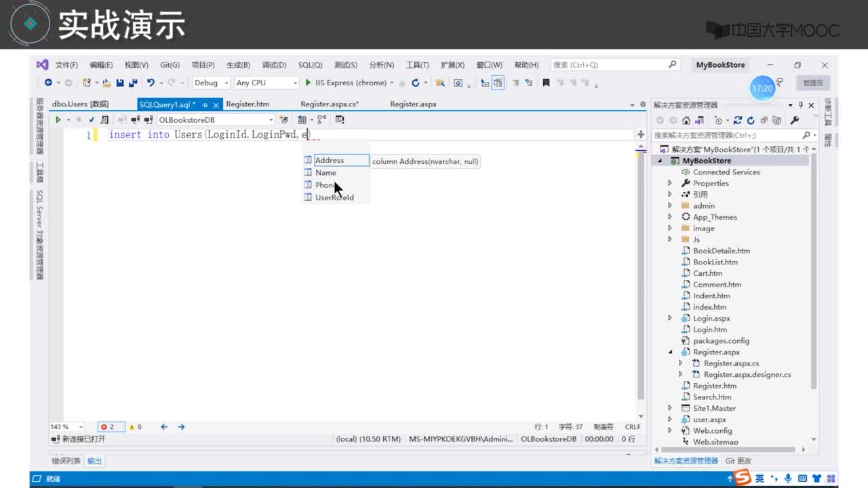Click the Visual Studio logo icon
Image resolution: width=868 pixels, height=488 pixels.
tap(42, 65)
